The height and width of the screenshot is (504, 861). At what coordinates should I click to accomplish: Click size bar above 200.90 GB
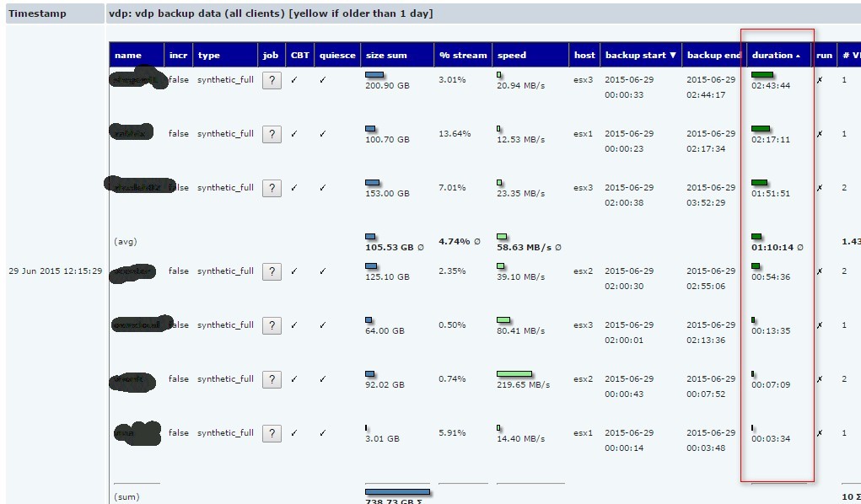point(374,75)
